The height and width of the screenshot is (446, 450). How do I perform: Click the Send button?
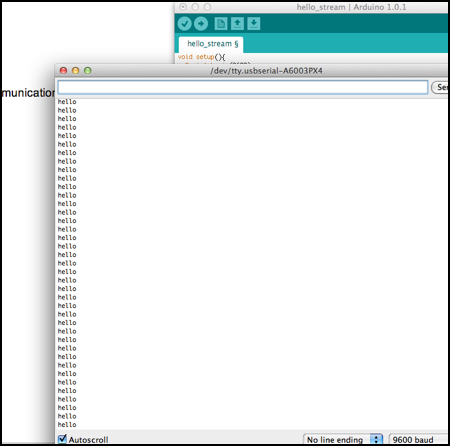pos(440,87)
